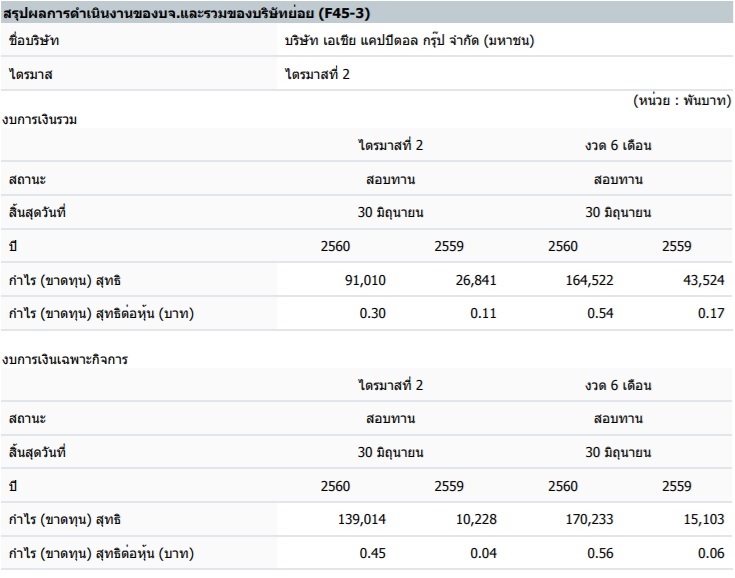The image size is (735, 578).
Task: Select the "ชื่อบริษัท" label
Action: pos(34,40)
